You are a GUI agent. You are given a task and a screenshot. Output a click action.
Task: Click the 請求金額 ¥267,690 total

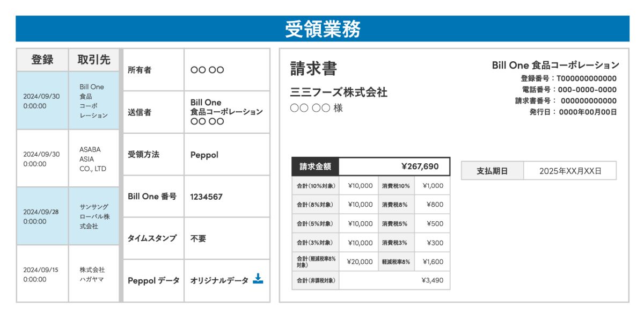[395, 166]
